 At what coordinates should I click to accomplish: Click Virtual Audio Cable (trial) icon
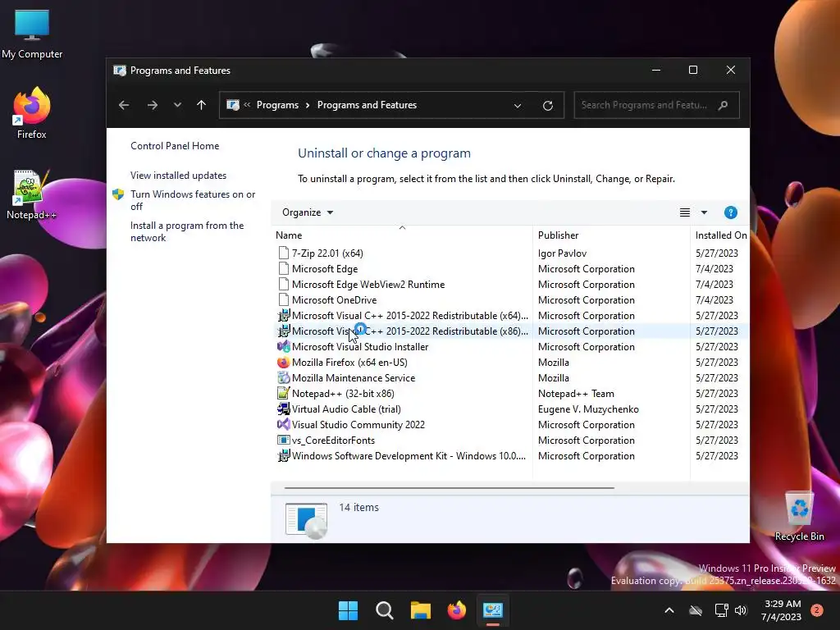click(283, 409)
